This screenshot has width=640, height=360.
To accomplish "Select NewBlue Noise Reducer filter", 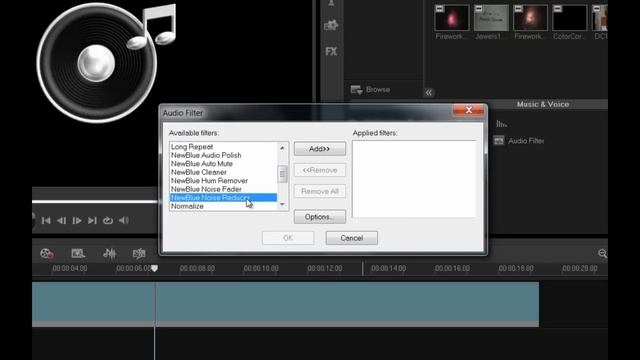I will click(223, 198).
